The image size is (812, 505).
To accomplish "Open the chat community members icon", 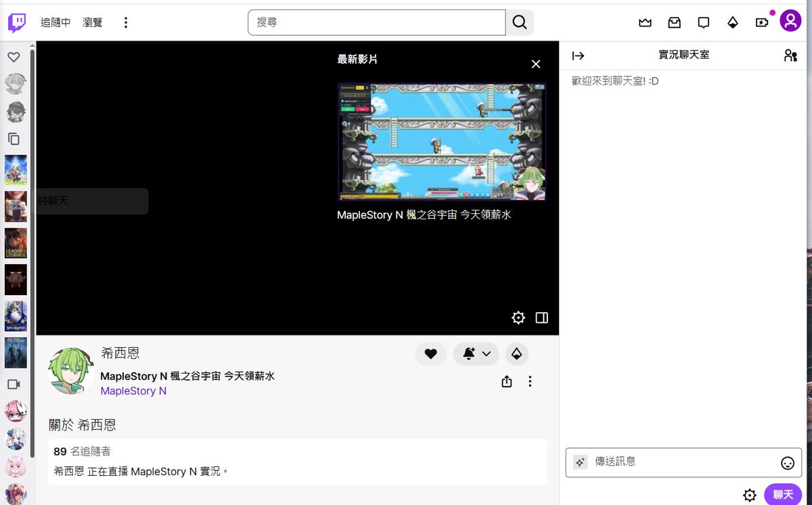I will tap(790, 56).
